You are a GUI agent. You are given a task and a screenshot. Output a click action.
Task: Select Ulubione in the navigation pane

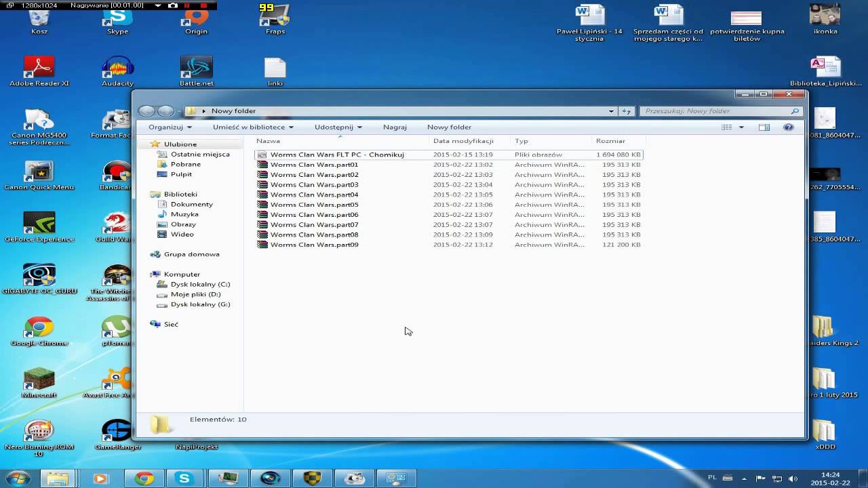click(180, 144)
